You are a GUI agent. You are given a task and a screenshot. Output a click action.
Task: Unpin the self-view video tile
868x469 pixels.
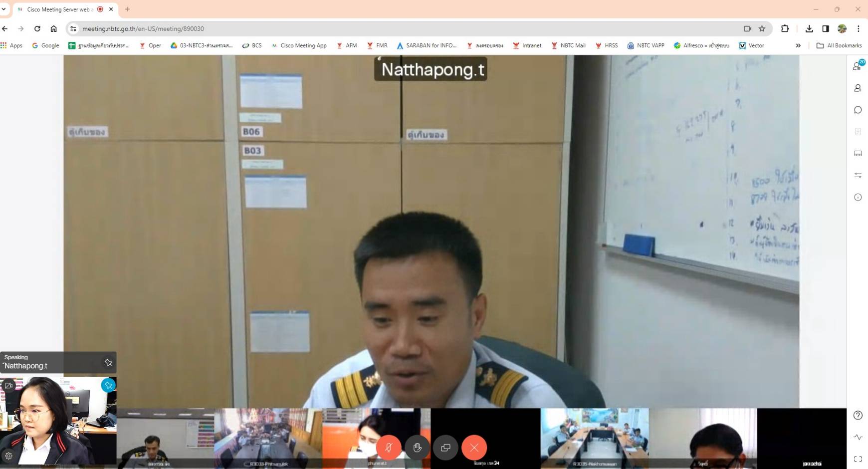tap(108, 385)
